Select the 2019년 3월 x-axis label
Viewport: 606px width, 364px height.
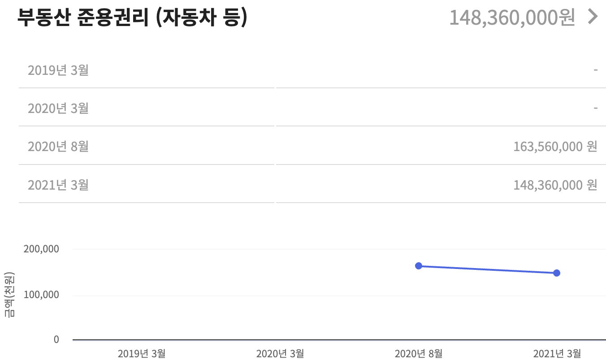tap(142, 354)
